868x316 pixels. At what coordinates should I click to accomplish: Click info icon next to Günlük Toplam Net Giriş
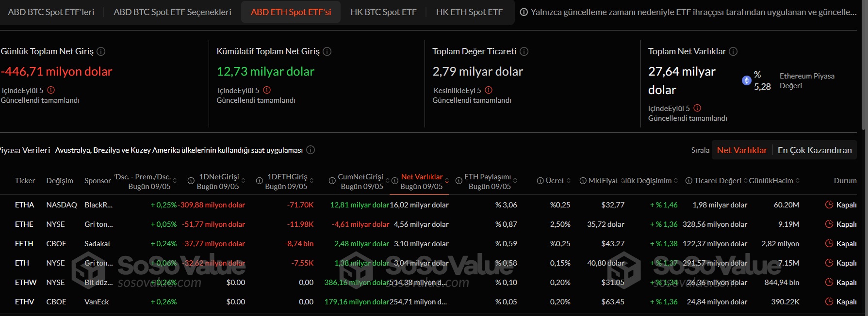point(101,51)
